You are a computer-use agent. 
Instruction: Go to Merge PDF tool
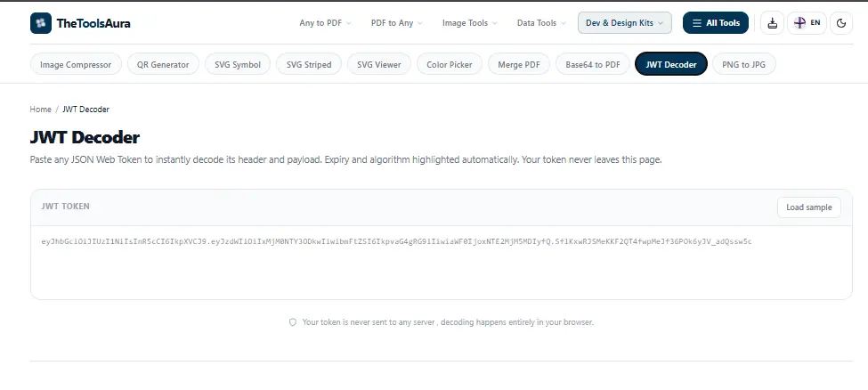tap(519, 64)
